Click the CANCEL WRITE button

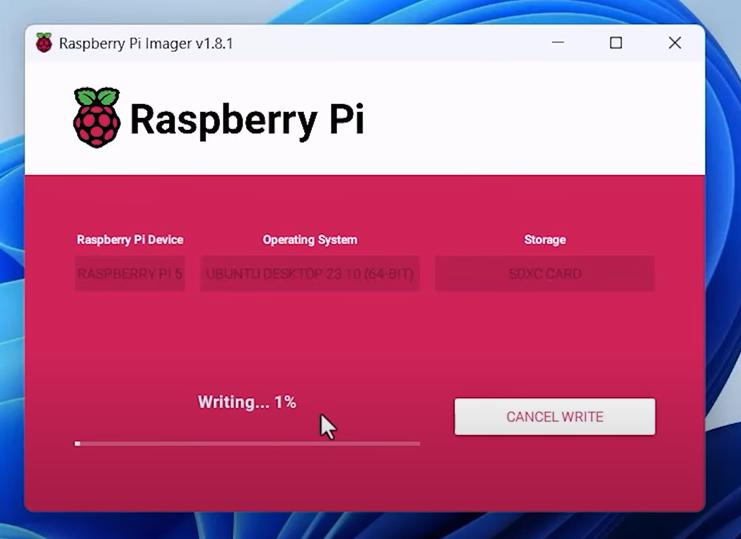coord(555,417)
